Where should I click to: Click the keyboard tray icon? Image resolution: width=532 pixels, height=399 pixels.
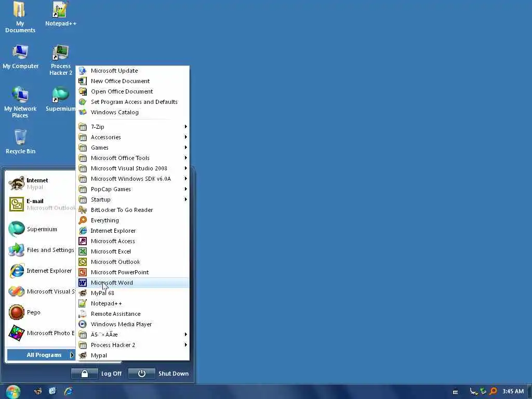pyautogui.click(x=455, y=392)
